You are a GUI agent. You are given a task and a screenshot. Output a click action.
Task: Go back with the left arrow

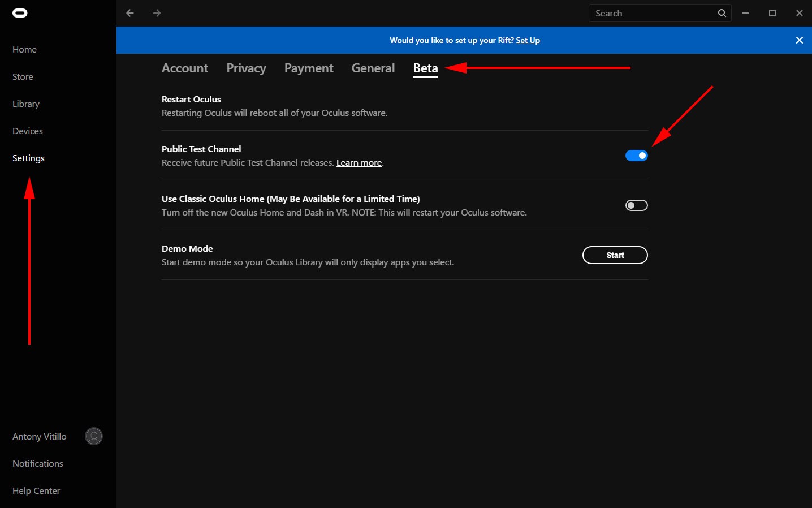point(130,13)
